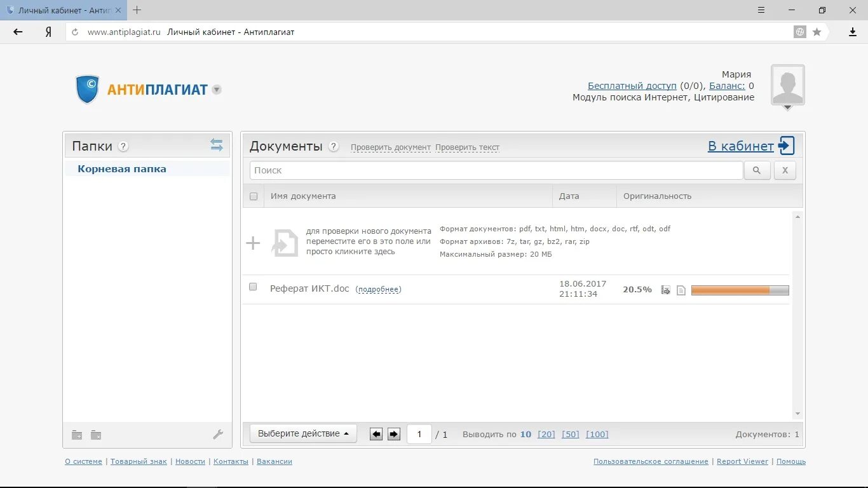Image resolution: width=868 pixels, height=488 pixels.
Task: Go to next page arrow
Action: tap(394, 435)
